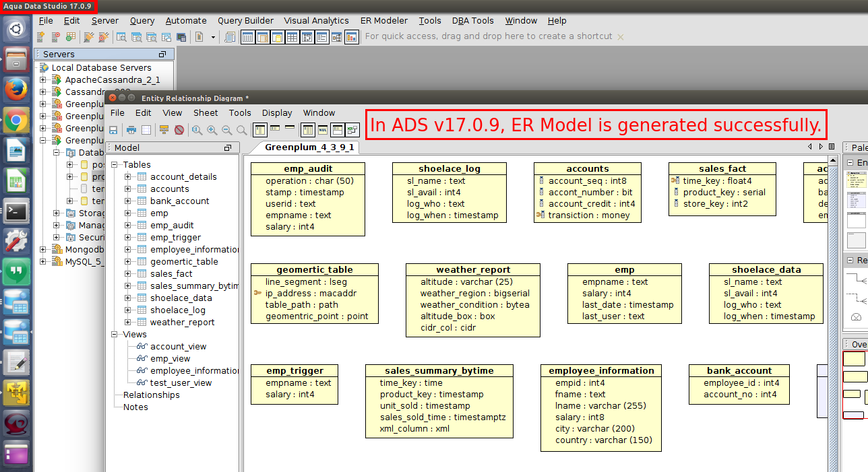Toggle the list-detail view icon in main toolbar

coord(321,37)
